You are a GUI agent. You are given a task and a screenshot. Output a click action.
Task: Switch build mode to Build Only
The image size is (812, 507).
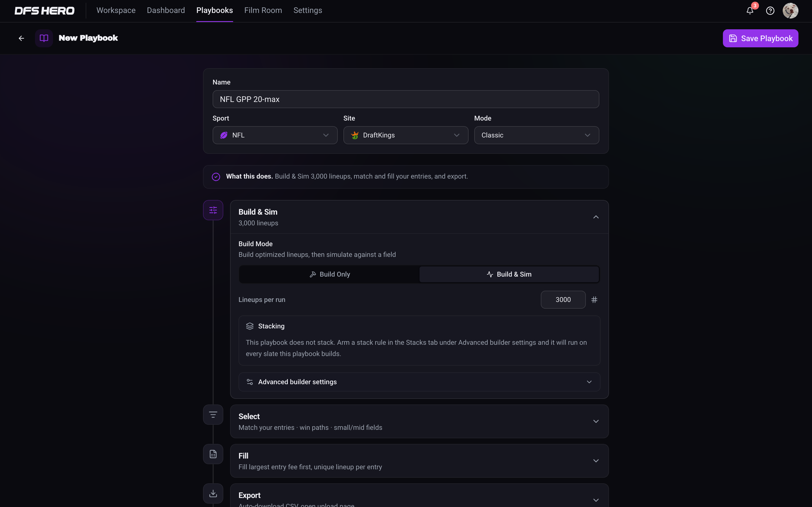330,274
